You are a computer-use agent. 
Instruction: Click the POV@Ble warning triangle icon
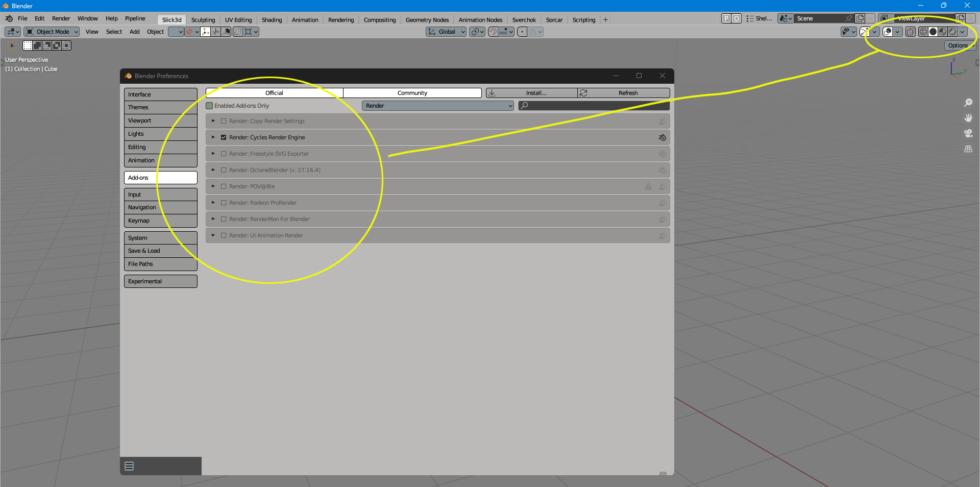click(648, 186)
